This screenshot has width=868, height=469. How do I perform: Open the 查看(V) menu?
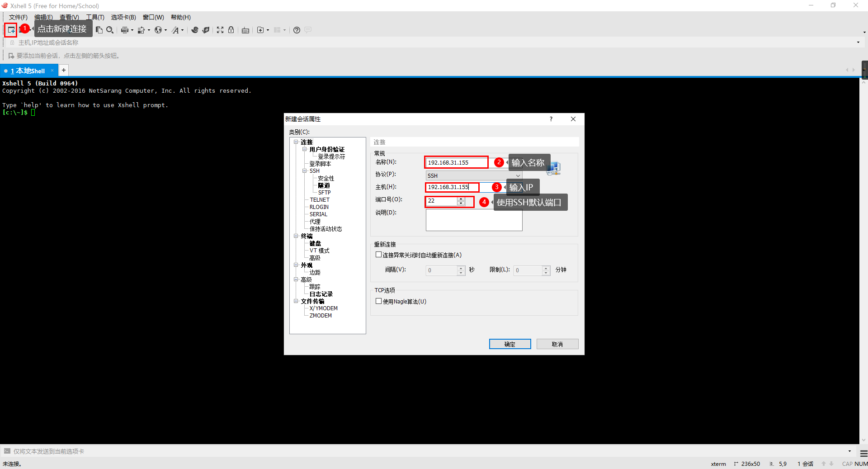(x=69, y=17)
